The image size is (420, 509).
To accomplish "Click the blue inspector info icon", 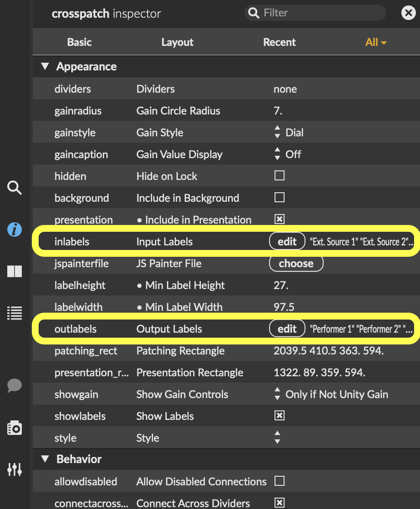I will click(15, 230).
